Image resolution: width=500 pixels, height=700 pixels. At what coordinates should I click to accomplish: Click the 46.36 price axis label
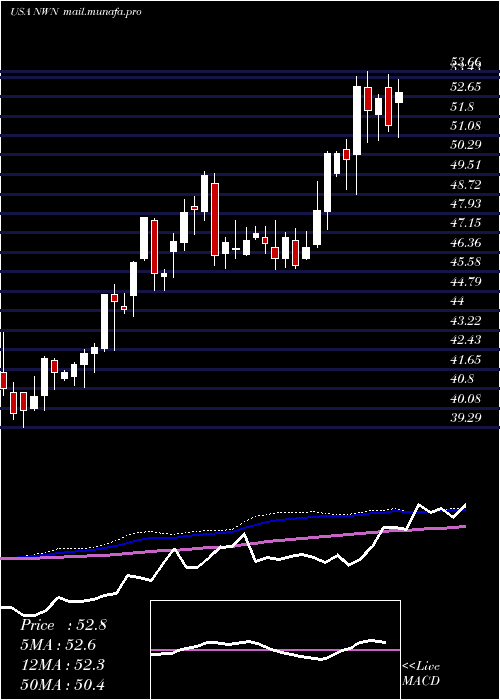pyautogui.click(x=466, y=242)
